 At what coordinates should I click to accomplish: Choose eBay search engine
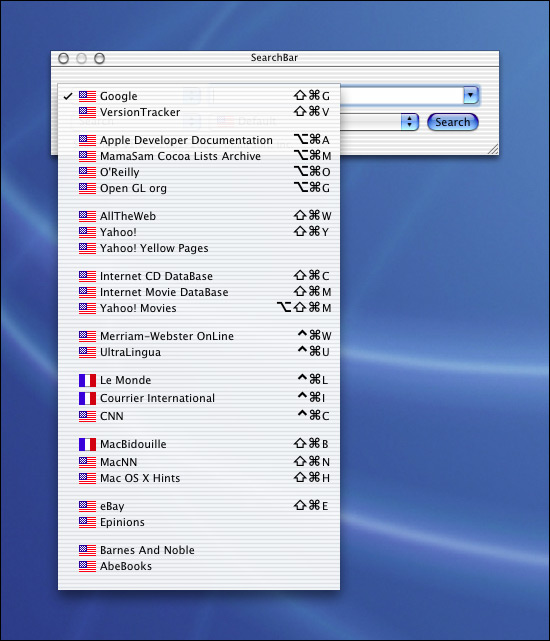coord(199,506)
